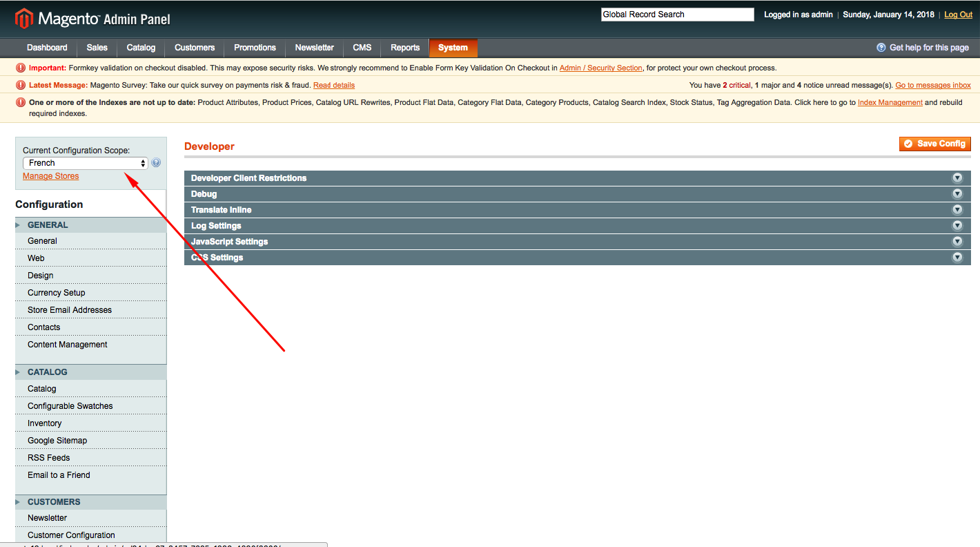Select Currency Setup in the sidebar
The image size is (980, 547).
57,292
